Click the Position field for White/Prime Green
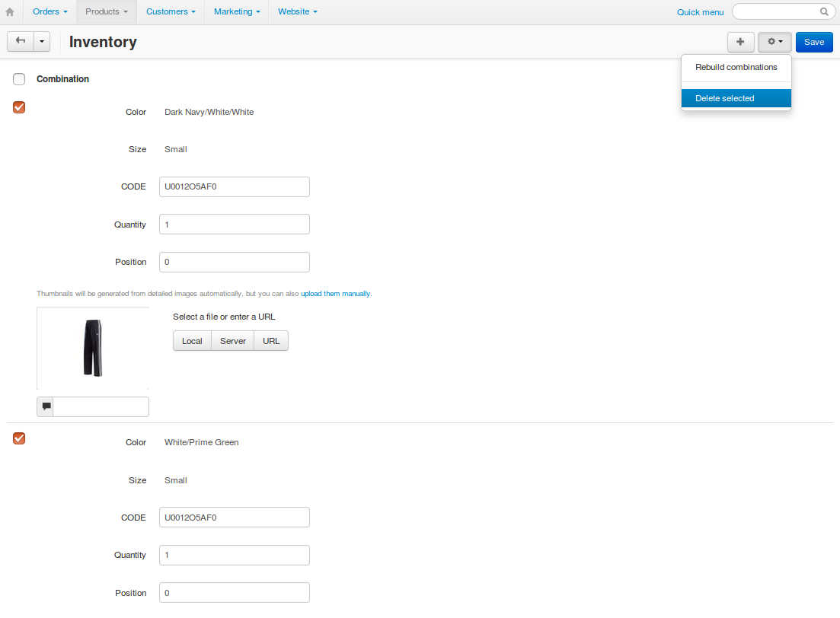This screenshot has width=840, height=618. (235, 593)
